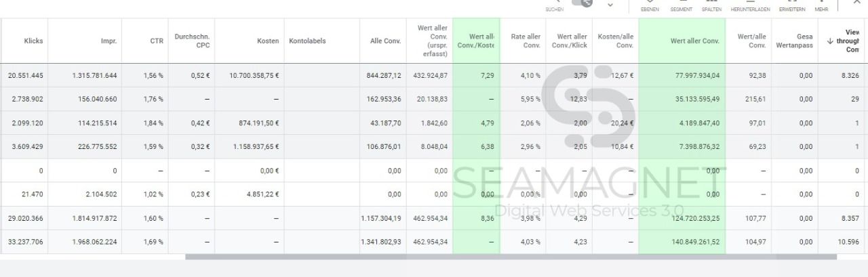Click the Alle Conv. column header

(x=385, y=41)
